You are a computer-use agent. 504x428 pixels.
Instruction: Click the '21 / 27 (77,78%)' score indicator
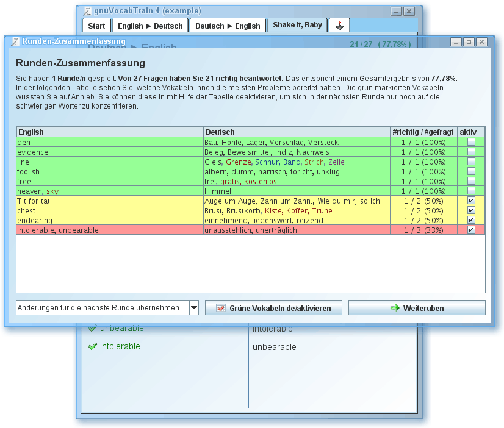pos(380,45)
